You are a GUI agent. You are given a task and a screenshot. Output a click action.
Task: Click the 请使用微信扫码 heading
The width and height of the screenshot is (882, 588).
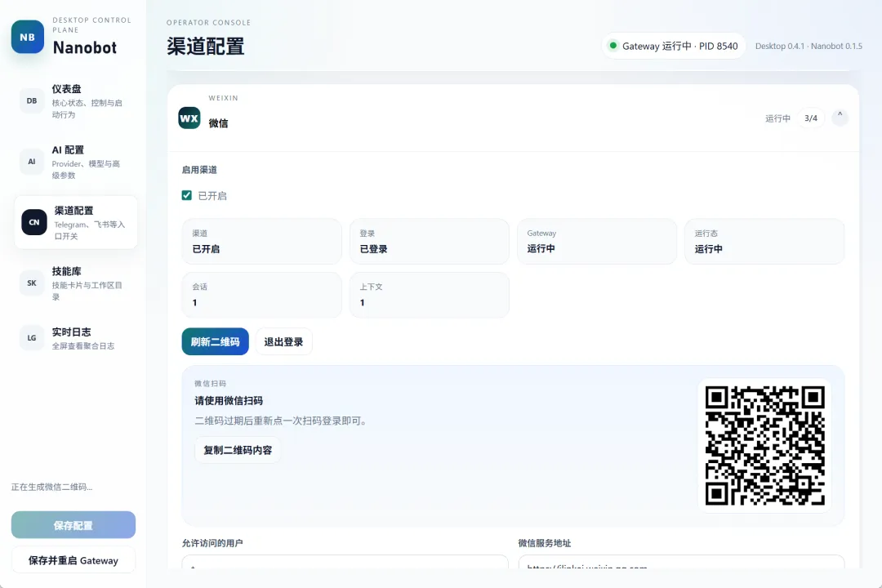(229, 401)
